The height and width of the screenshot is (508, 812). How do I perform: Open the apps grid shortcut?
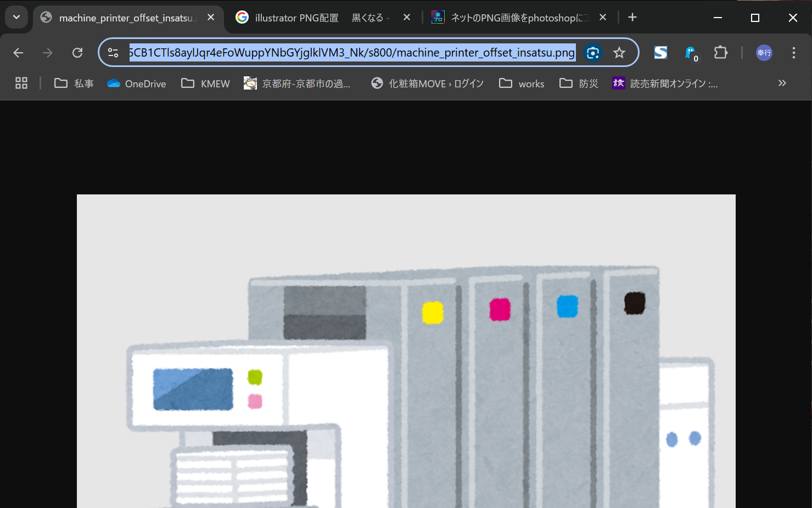tap(21, 83)
